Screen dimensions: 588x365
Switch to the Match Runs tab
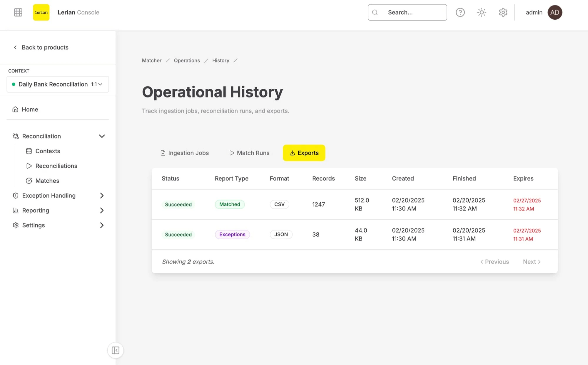pyautogui.click(x=249, y=153)
